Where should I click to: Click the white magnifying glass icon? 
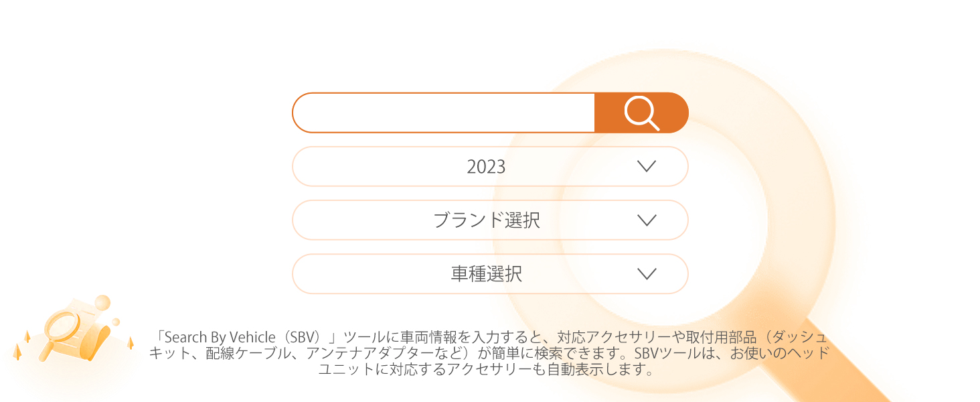click(x=642, y=113)
